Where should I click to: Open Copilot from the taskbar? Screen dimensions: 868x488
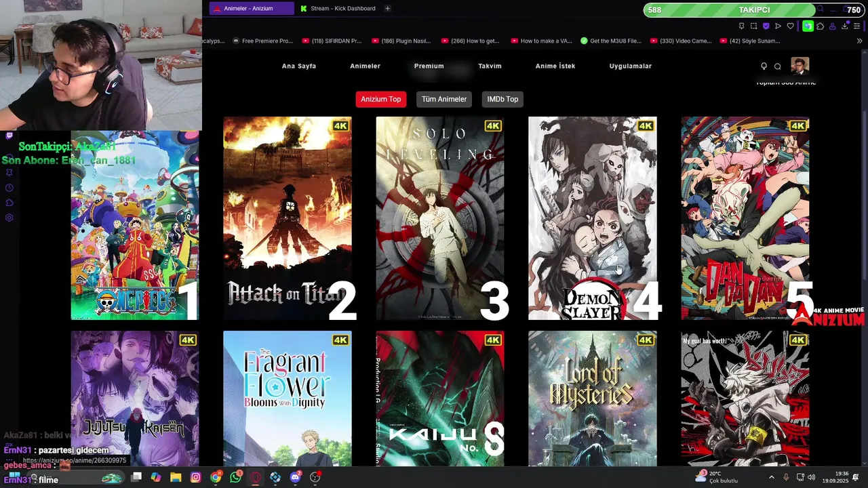click(156, 477)
